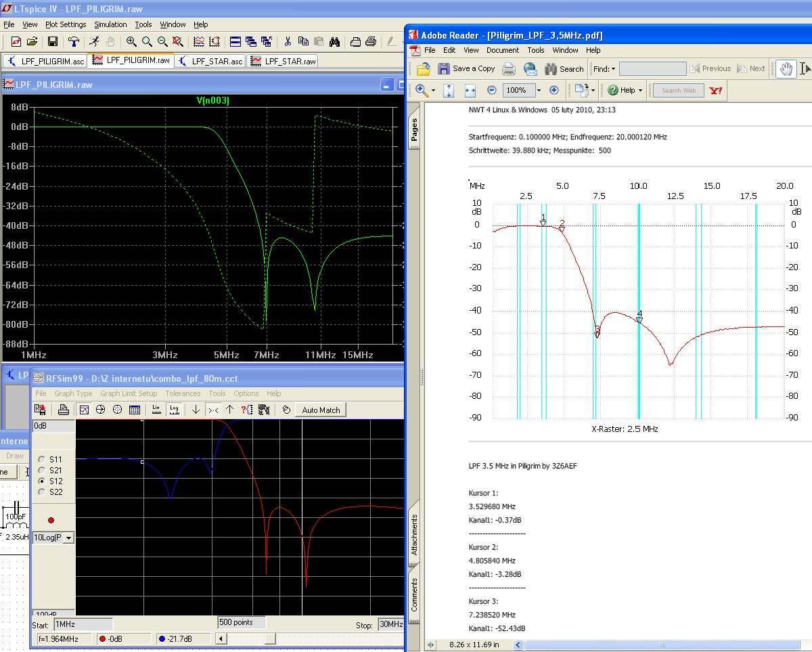Image resolution: width=812 pixels, height=652 pixels.
Task: Switch to the LPF_STAR.raw tab
Action: [284, 61]
